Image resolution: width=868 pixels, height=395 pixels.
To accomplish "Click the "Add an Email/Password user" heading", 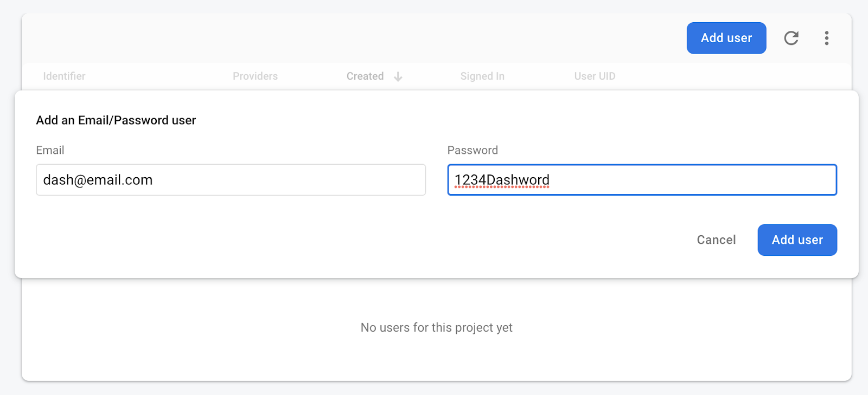I will pos(116,120).
